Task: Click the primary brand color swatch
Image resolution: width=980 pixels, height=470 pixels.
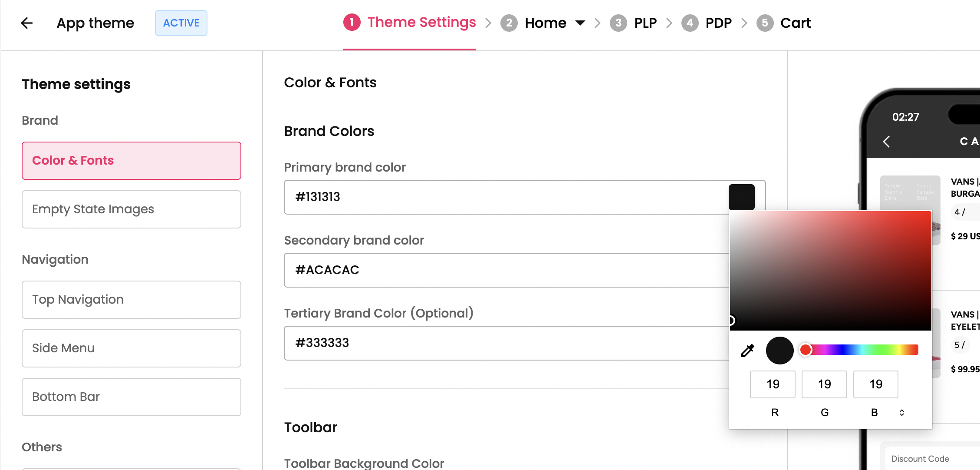Action: click(741, 197)
